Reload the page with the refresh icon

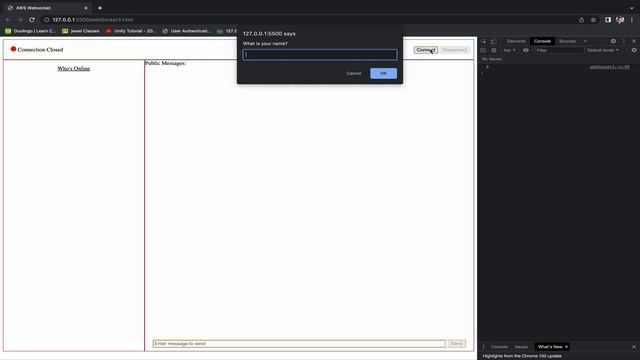pyautogui.click(x=32, y=20)
